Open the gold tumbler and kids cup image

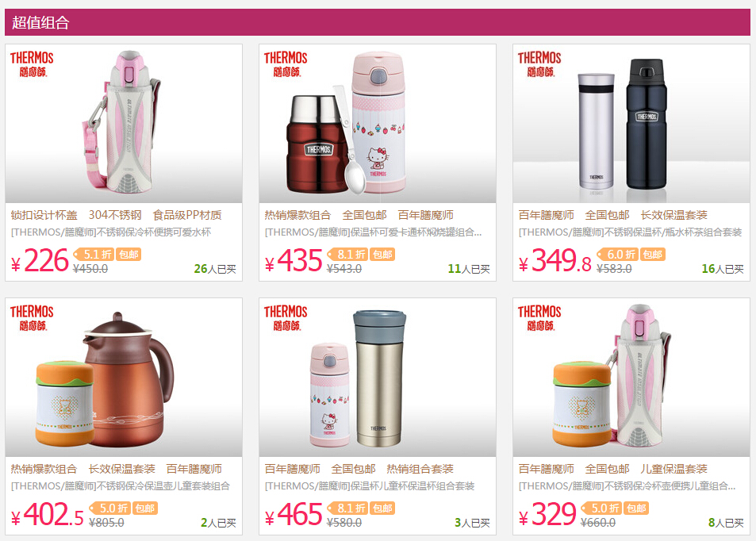tap(378, 377)
